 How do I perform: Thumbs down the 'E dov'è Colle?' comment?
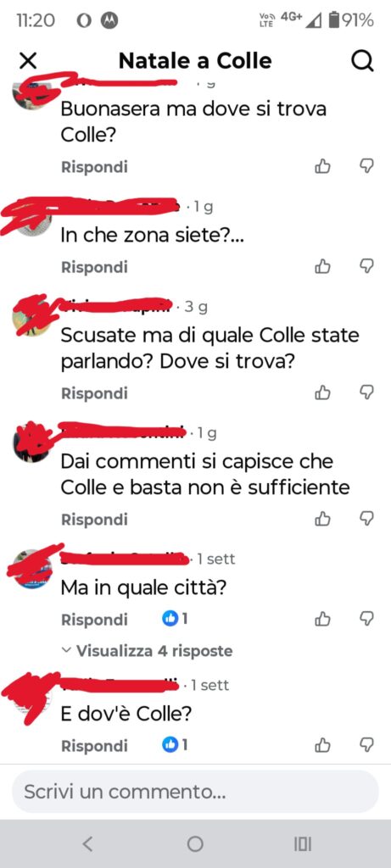click(x=366, y=745)
